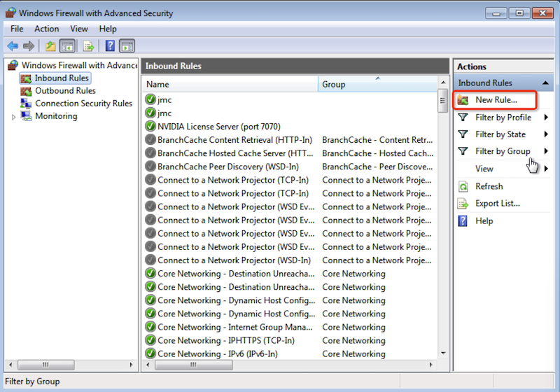Open the File menu
The image size is (560, 392).
17,29
